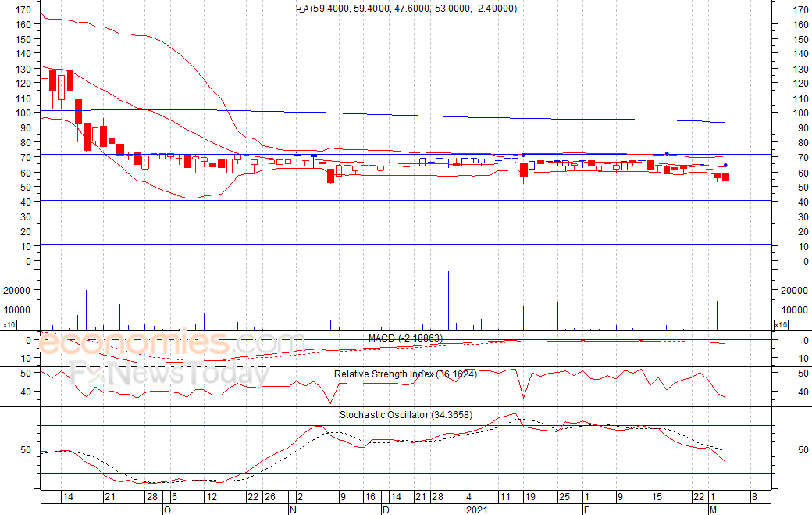Click the 70 value on right price axis

pyautogui.click(x=803, y=158)
